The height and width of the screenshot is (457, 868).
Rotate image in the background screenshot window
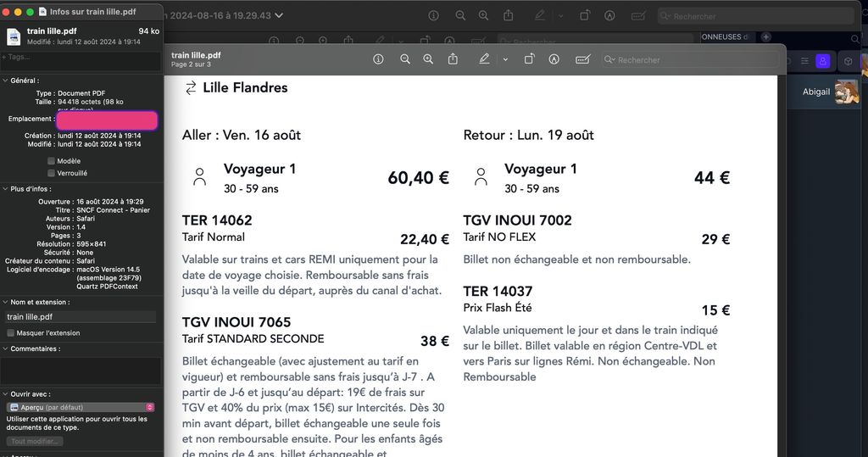pos(585,15)
